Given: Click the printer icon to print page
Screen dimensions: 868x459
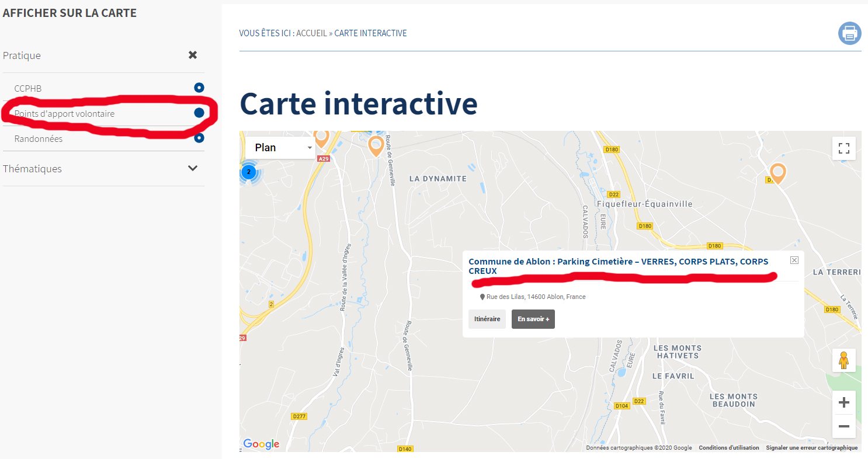Looking at the screenshot, I should coord(850,33).
